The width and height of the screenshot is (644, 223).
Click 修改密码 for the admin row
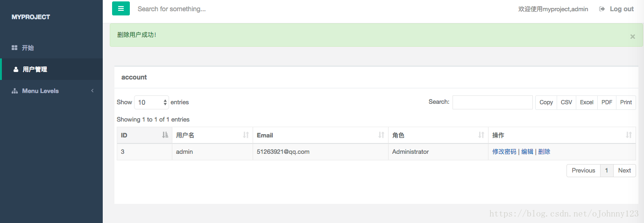(x=504, y=151)
